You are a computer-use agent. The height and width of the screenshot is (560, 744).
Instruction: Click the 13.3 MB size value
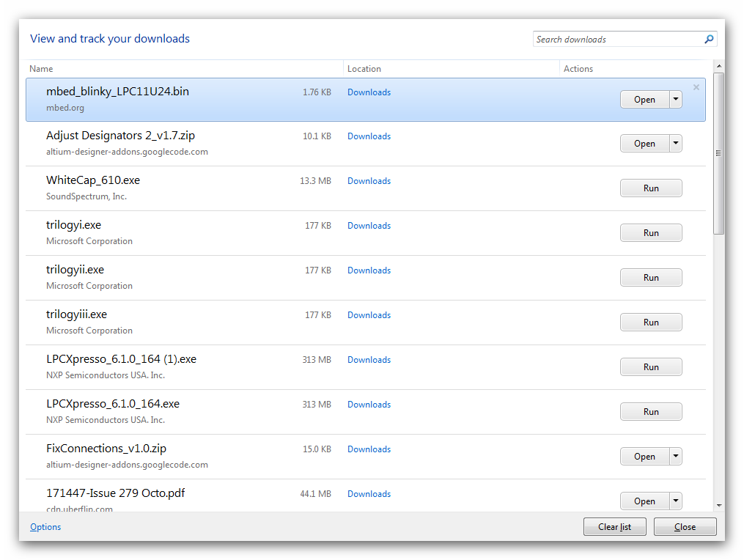[x=315, y=181]
